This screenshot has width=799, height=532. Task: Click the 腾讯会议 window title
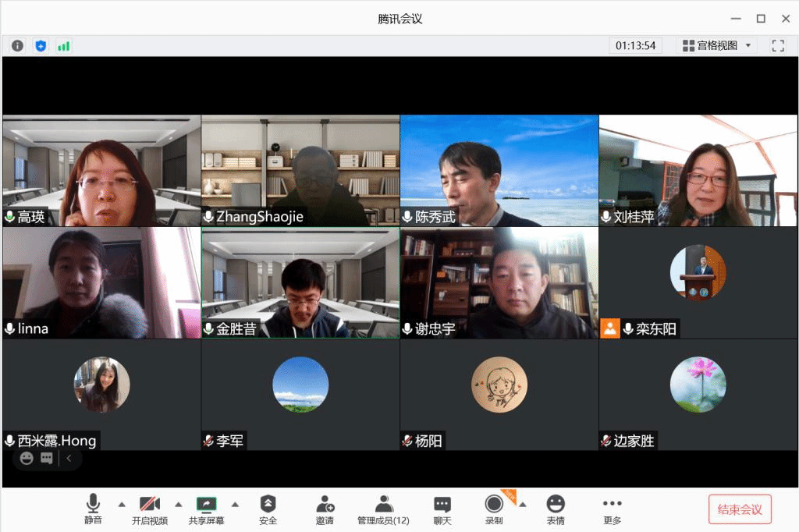pos(400,19)
